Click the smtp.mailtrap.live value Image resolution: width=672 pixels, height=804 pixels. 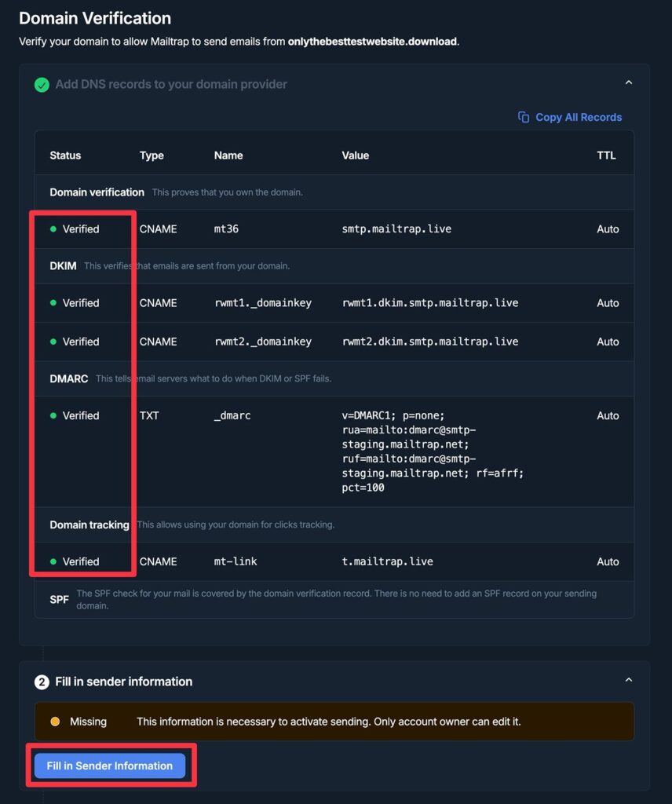[396, 229]
